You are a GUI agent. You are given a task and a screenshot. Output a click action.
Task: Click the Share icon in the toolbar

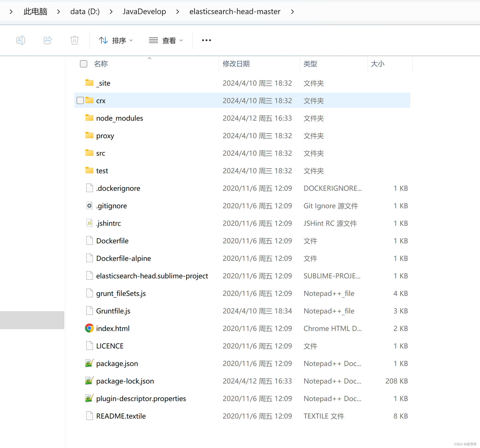(48, 40)
